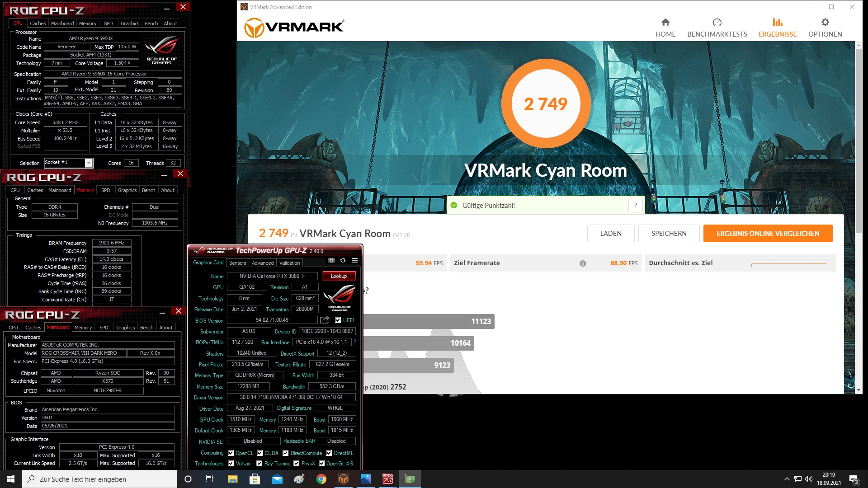Show hidden tray icons chevron
The height and width of the screenshot is (488, 868).
(787, 479)
